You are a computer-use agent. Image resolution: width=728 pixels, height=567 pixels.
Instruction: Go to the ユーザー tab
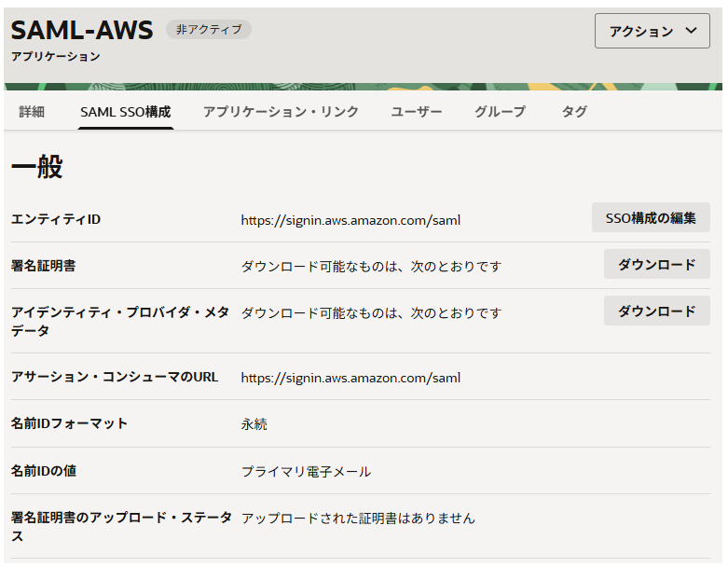tap(416, 112)
